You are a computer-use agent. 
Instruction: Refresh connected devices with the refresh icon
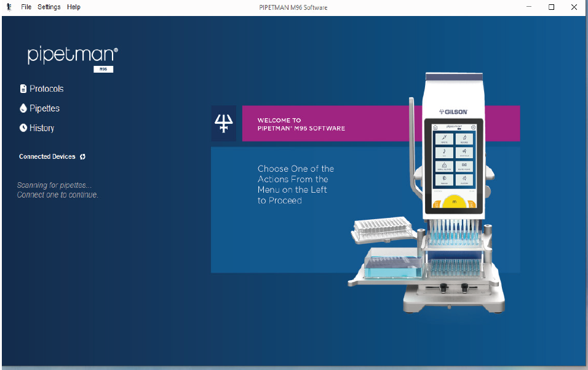tap(82, 156)
